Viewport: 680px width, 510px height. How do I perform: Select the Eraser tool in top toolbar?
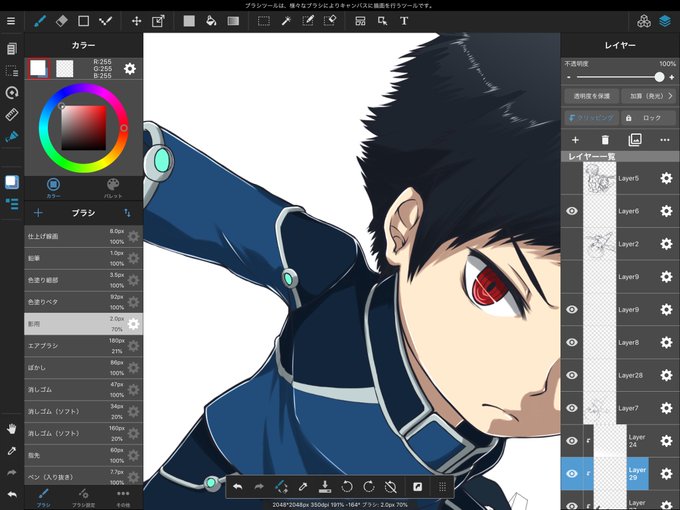tap(62, 21)
